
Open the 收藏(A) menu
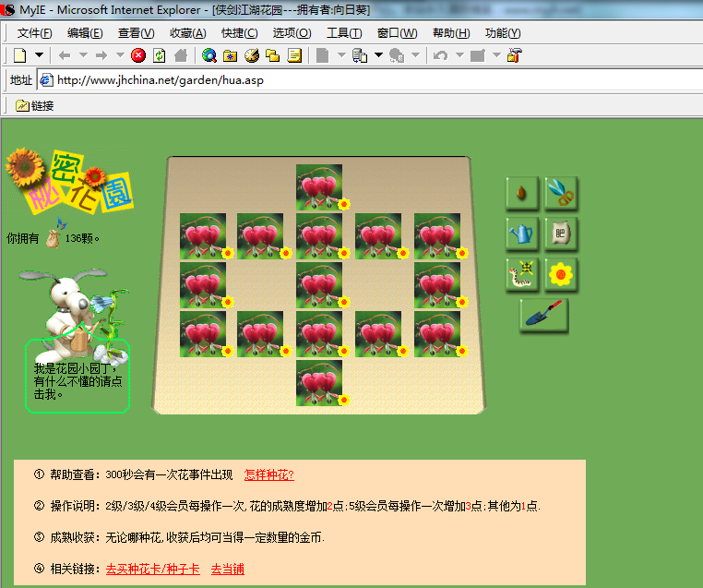click(x=188, y=33)
